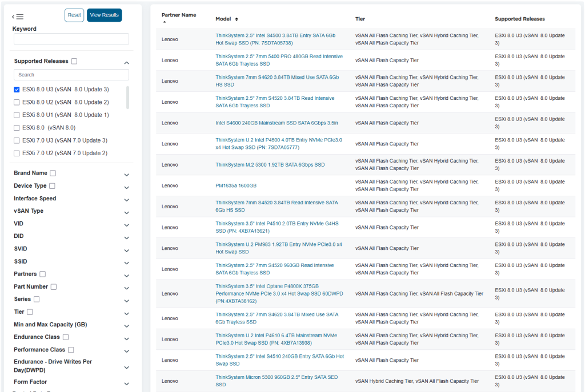Expand the Form Factor filter

click(127, 384)
